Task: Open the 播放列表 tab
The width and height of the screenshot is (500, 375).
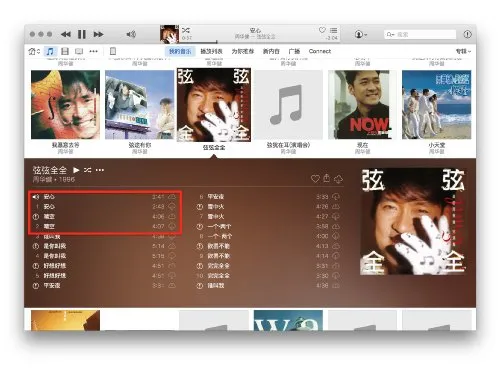Action: pyautogui.click(x=211, y=51)
